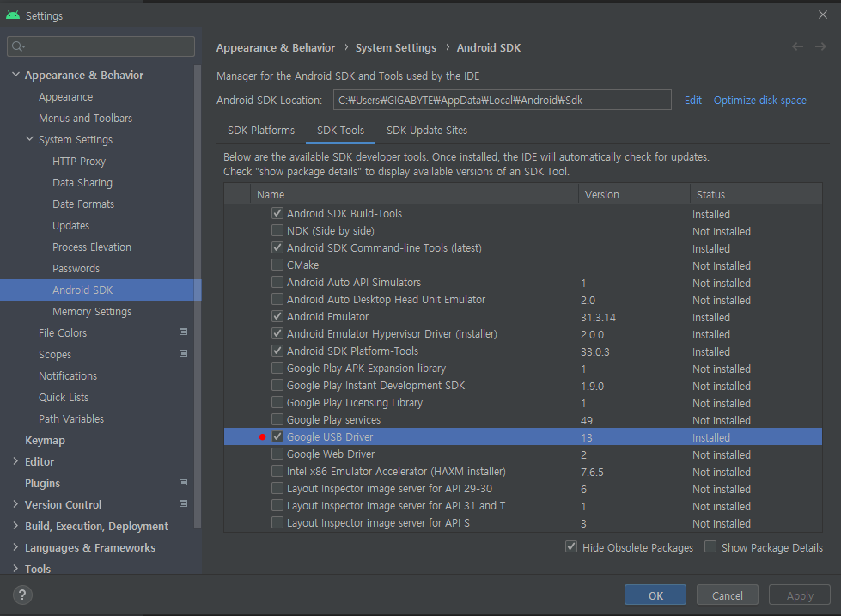Toggle Google USB Driver checkbox
The height and width of the screenshot is (616, 841).
click(x=277, y=436)
